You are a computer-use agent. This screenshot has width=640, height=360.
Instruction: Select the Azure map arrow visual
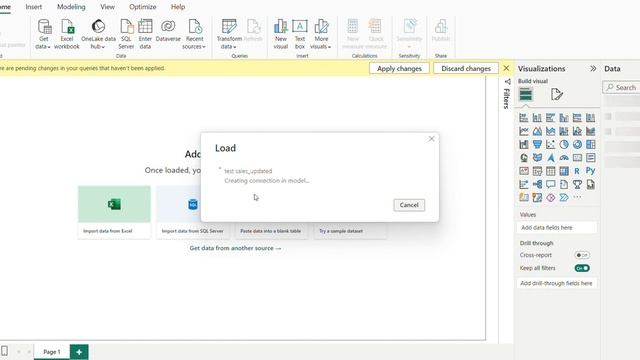point(550,158)
